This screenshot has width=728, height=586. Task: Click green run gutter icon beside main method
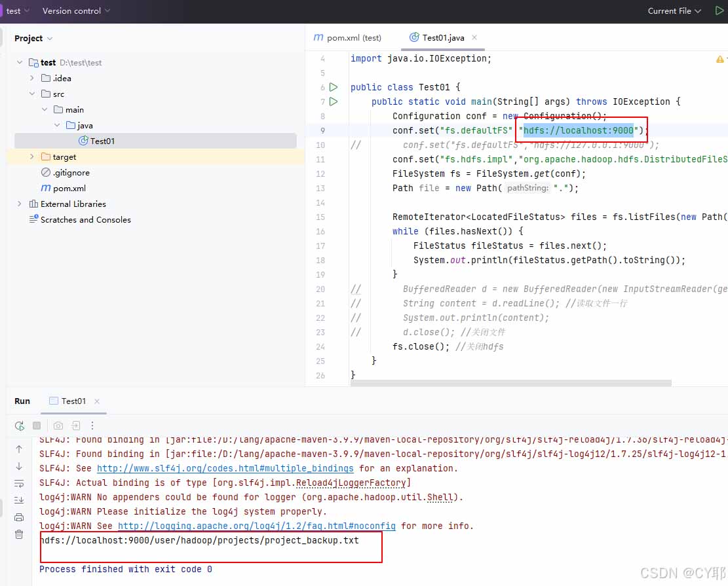point(334,101)
